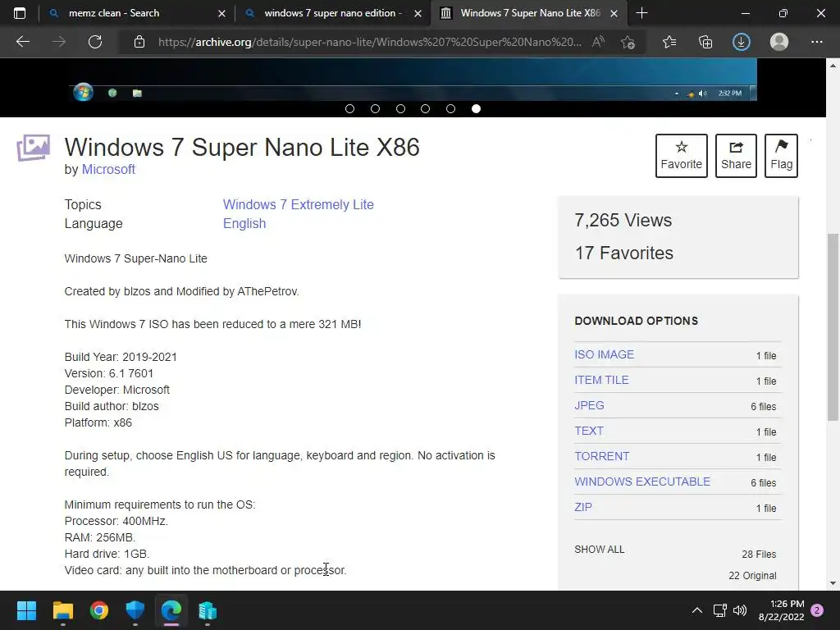This screenshot has width=840, height=630.
Task: Click the Microsoft Edge taskbar icon
Action: pos(171,610)
